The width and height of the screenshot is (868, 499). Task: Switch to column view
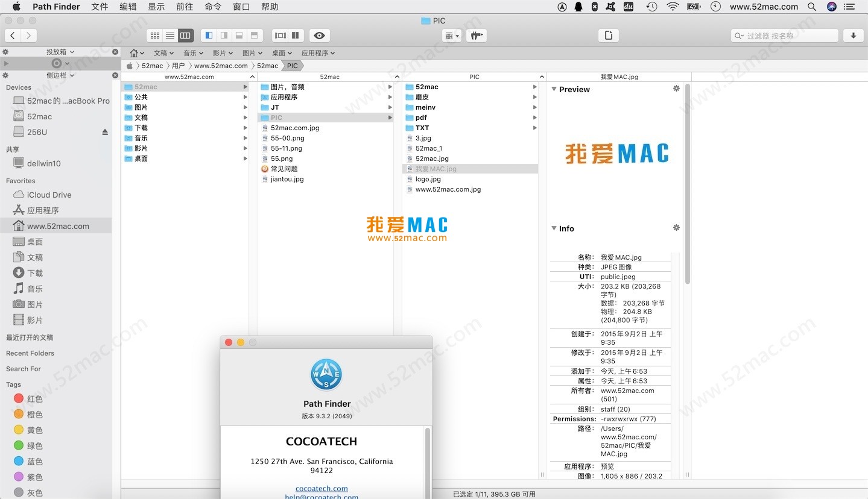pyautogui.click(x=186, y=36)
